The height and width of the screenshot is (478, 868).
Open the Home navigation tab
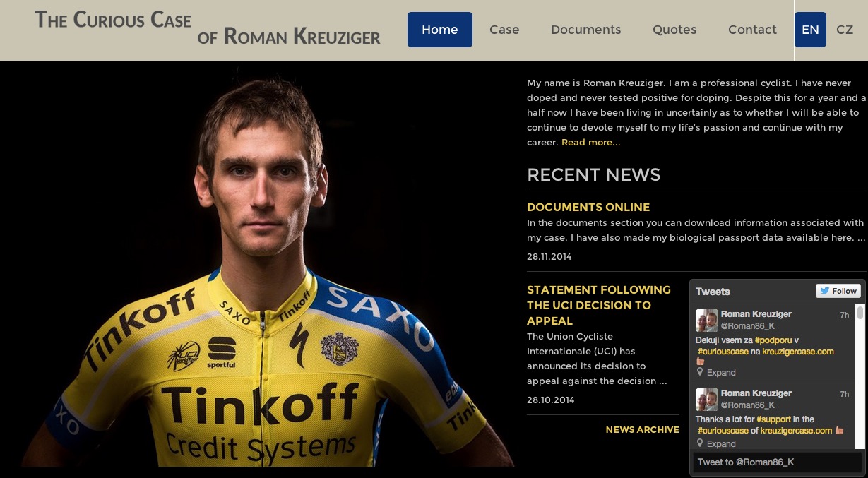pyautogui.click(x=440, y=30)
